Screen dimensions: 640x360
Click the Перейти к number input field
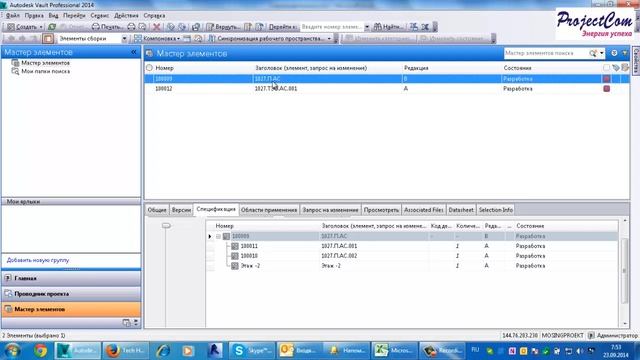click(x=331, y=27)
